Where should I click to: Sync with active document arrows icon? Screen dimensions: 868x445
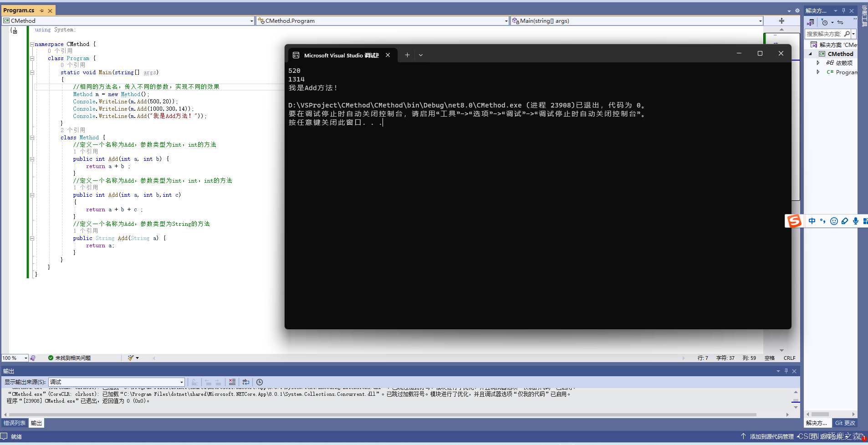click(x=840, y=22)
